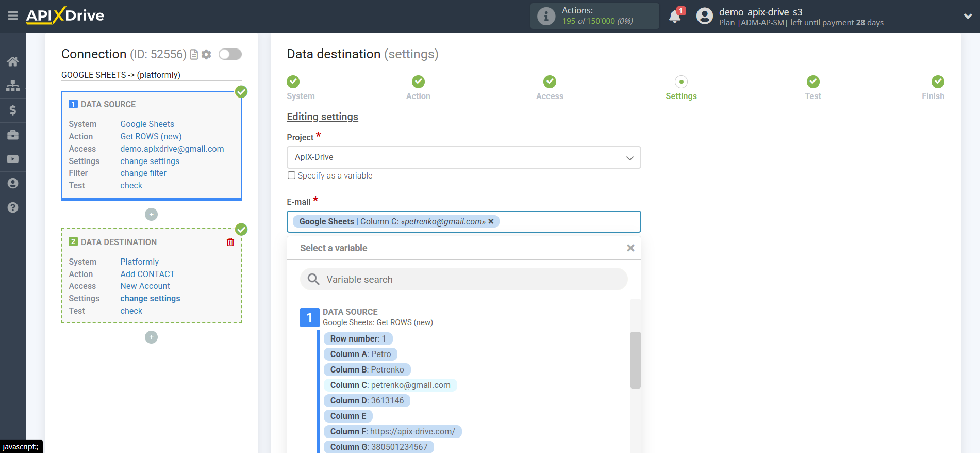Screen dimensions: 980x453
Task: Open the connections sitemap icon in sidebar
Action: [13, 86]
